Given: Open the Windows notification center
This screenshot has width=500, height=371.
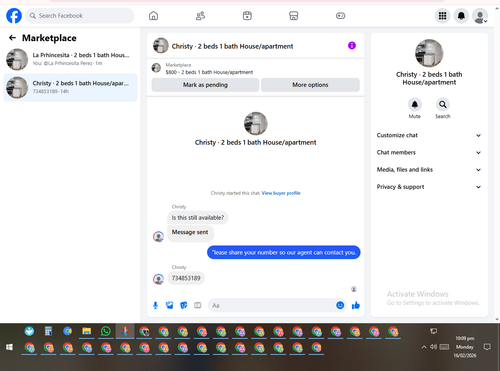Looking at the screenshot, I should (x=487, y=347).
